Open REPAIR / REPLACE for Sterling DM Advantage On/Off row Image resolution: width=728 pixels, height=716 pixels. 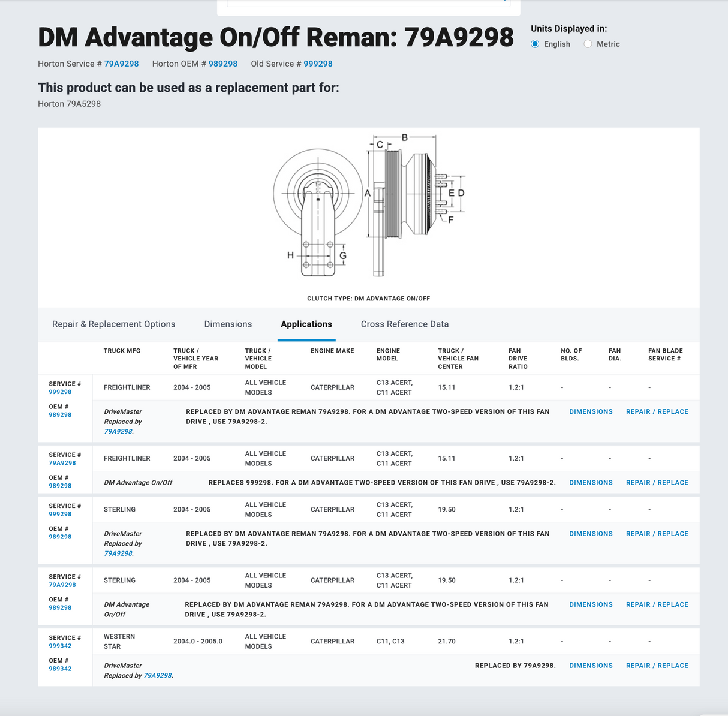click(x=657, y=604)
